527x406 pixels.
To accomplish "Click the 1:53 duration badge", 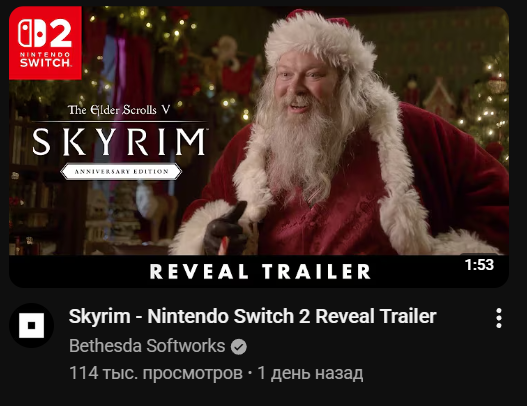I will pos(479,265).
